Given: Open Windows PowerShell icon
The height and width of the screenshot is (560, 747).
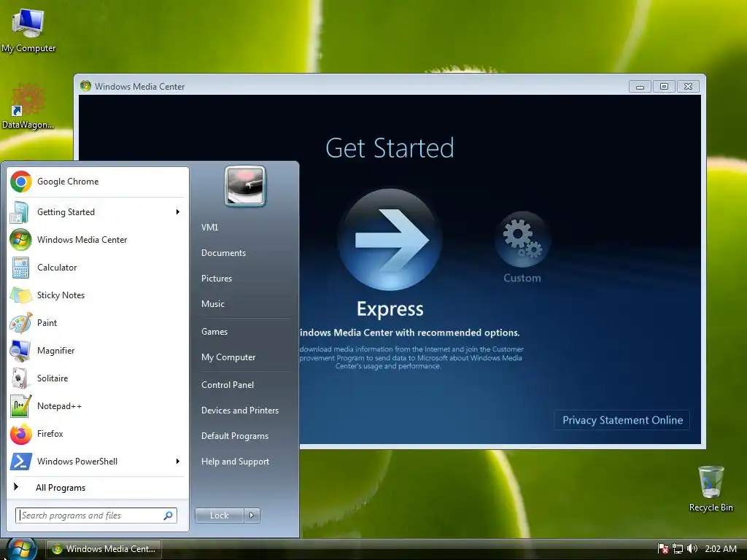Looking at the screenshot, I should point(21,462).
